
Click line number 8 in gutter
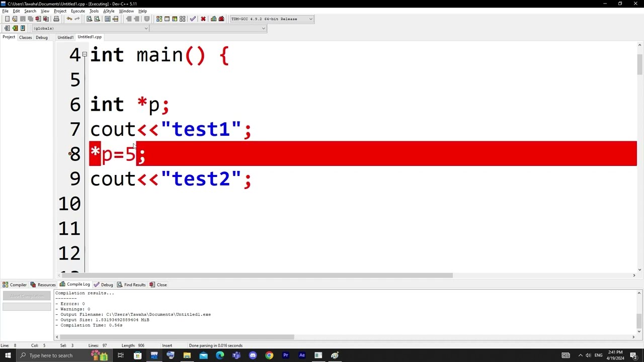(x=75, y=154)
